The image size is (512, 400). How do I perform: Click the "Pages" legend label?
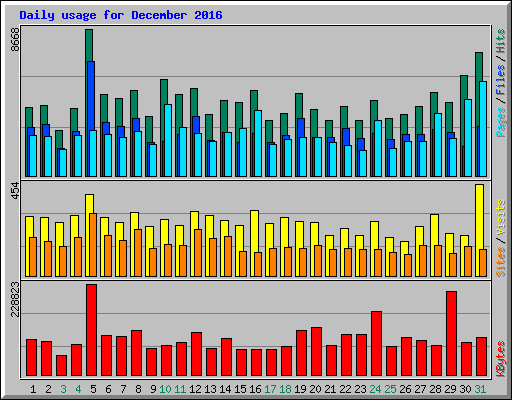click(x=501, y=122)
